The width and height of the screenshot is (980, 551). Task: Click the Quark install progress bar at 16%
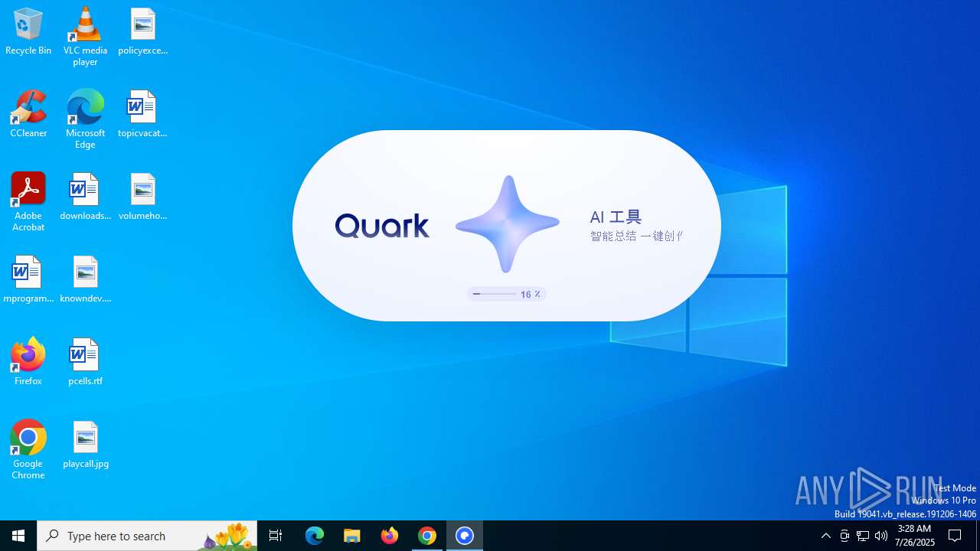506,294
